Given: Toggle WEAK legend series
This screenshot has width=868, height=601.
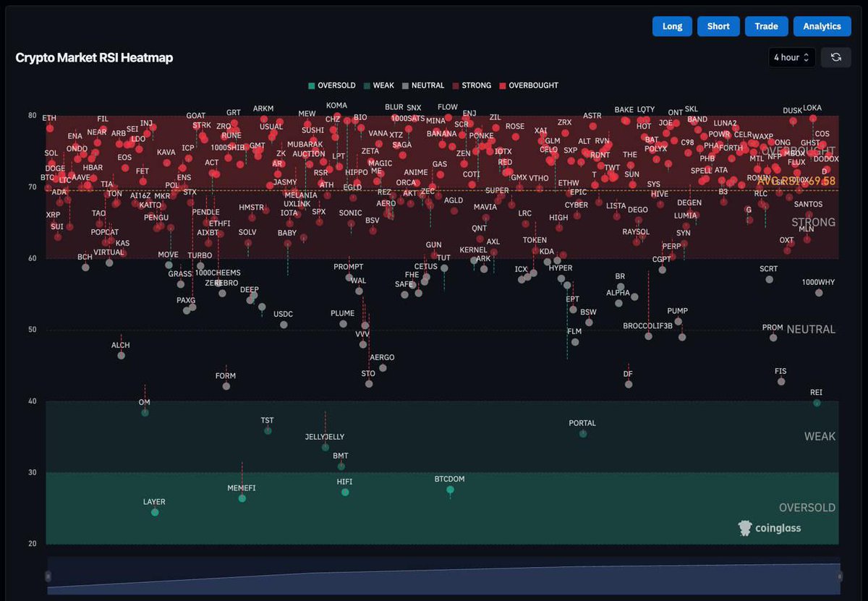Looking at the screenshot, I should coord(378,85).
